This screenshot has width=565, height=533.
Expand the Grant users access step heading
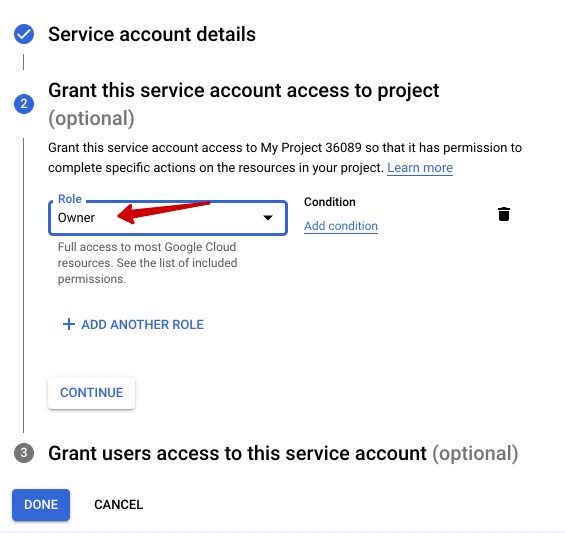[x=283, y=453]
